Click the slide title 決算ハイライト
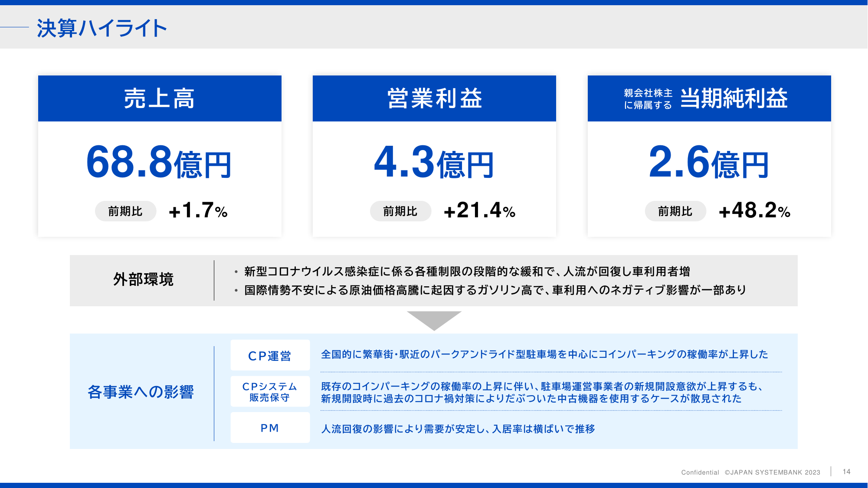 [x=102, y=28]
